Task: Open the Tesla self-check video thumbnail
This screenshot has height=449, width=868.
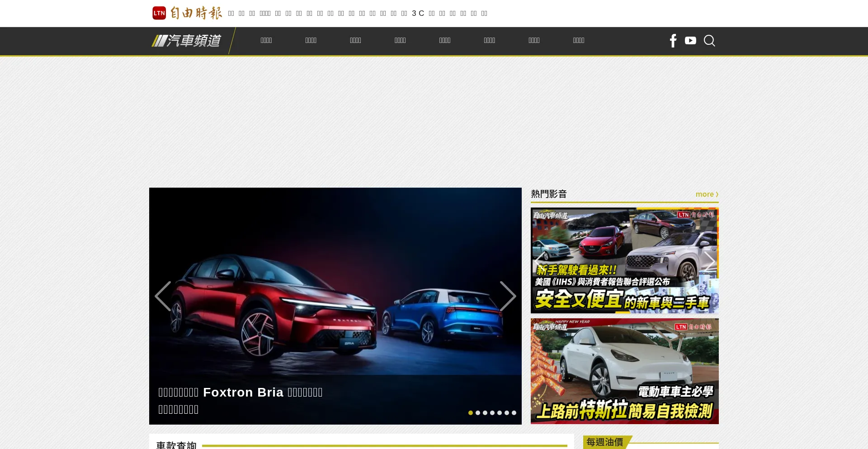Action: (x=624, y=371)
